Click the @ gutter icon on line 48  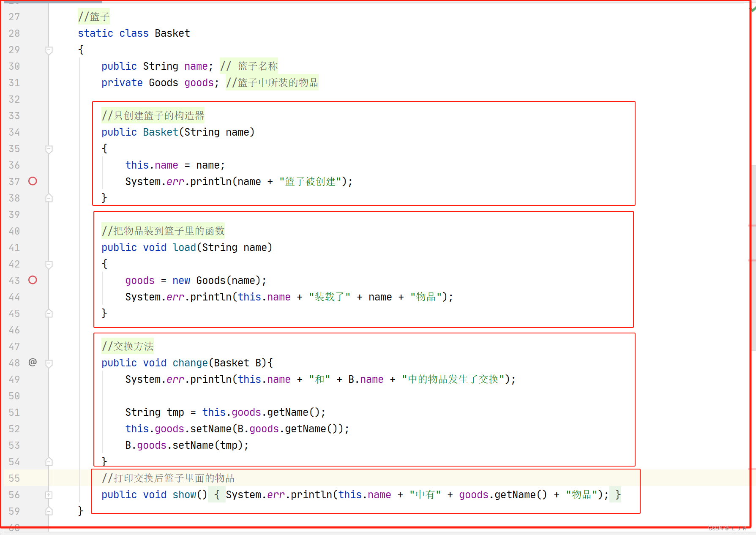click(33, 362)
